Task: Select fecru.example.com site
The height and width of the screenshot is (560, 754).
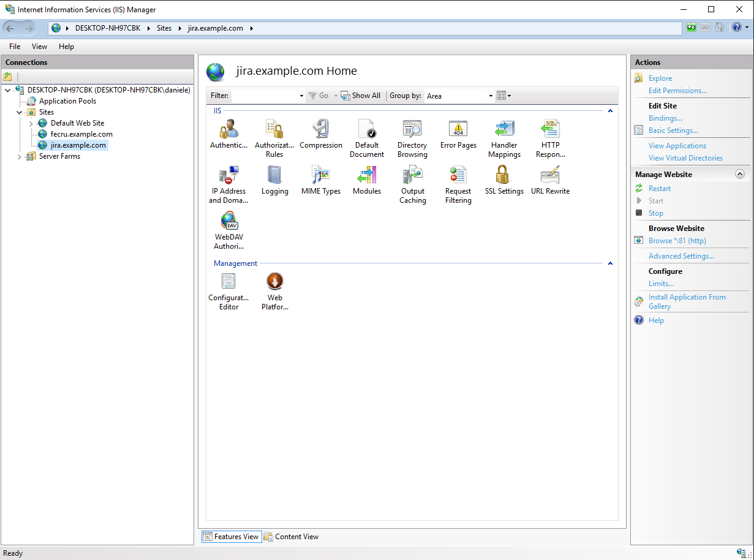Action: click(x=81, y=134)
